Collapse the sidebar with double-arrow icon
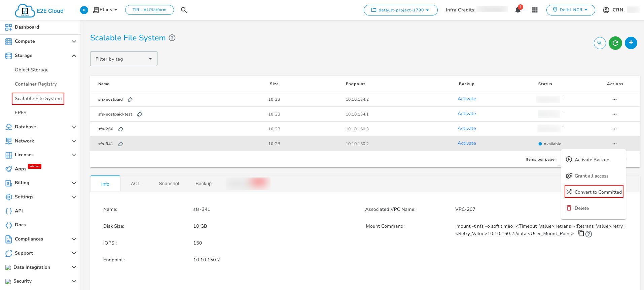The width and height of the screenshot is (644, 290). (x=84, y=10)
